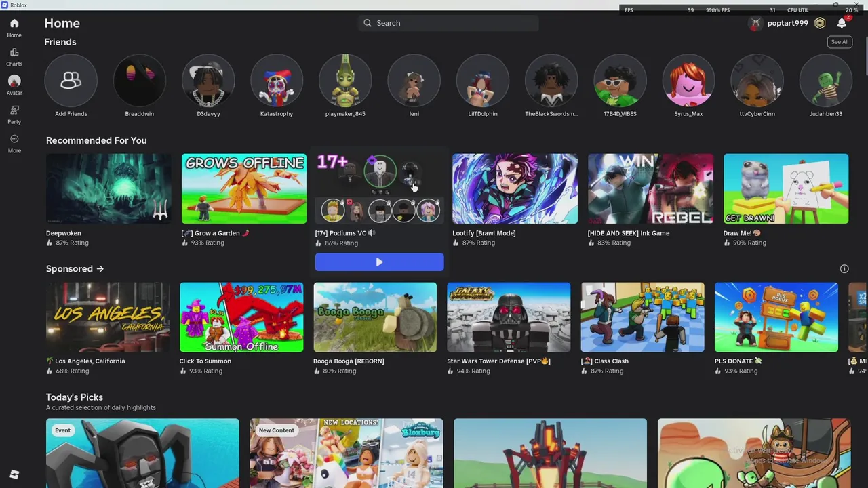868x488 pixels.
Task: Open friend Judahben33's avatar
Action: (x=826, y=81)
